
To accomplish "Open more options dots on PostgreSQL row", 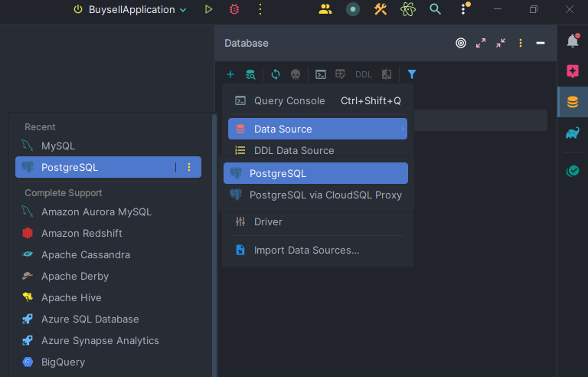I will point(189,167).
